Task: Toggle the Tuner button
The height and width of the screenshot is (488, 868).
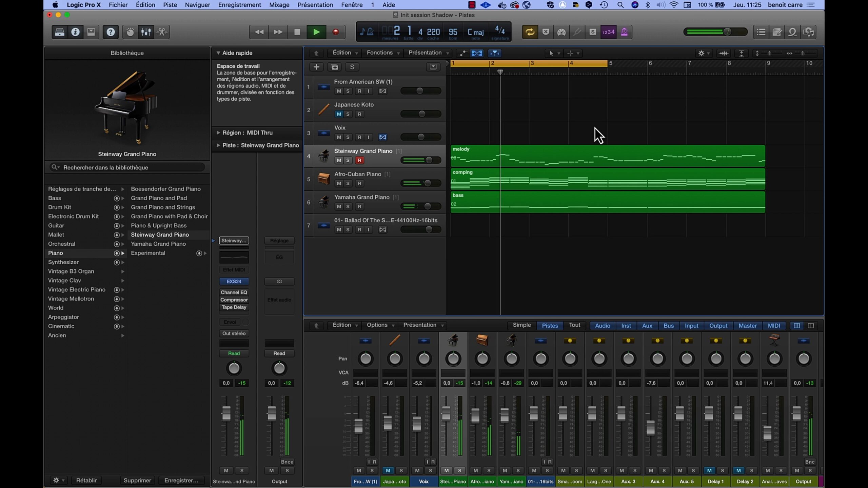Action: (x=577, y=32)
